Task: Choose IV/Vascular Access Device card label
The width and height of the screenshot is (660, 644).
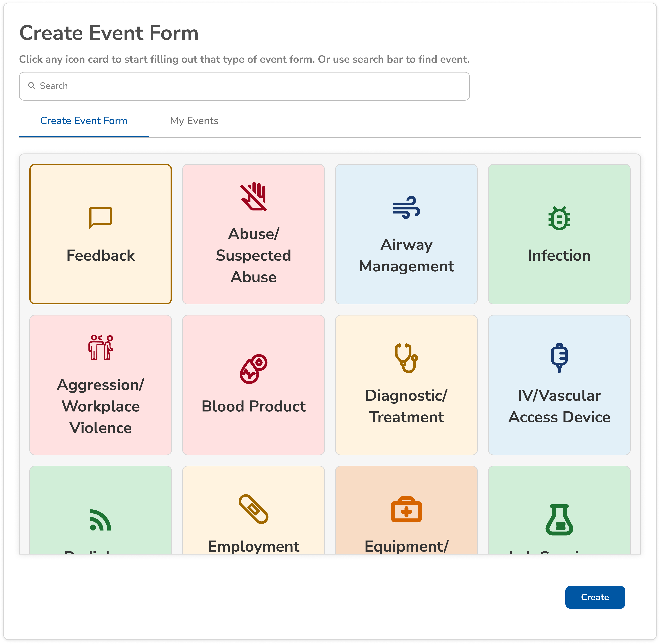Action: pyautogui.click(x=559, y=406)
